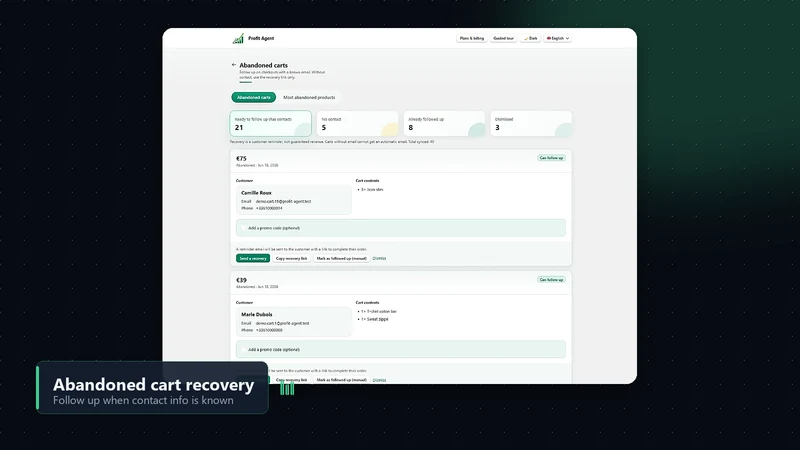Expand promo code option for Camille Roux cart

pyautogui.click(x=401, y=228)
